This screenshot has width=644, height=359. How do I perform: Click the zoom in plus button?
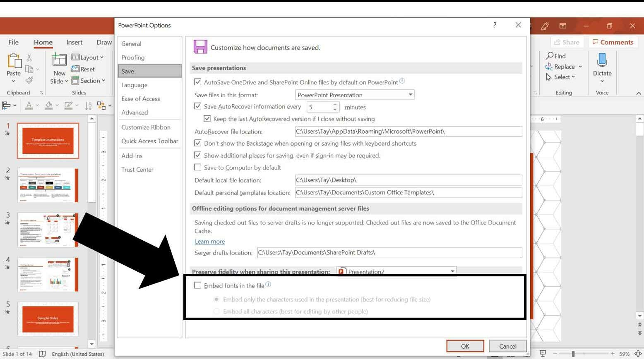tap(613, 354)
